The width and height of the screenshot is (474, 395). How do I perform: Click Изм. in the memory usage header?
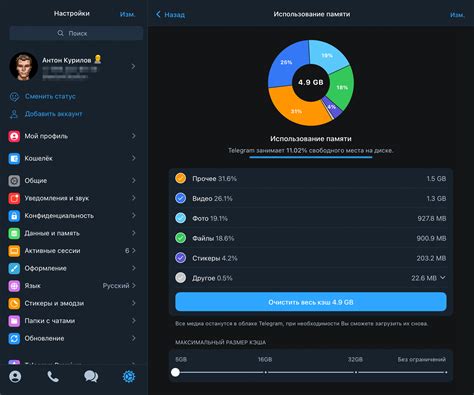[457, 15]
